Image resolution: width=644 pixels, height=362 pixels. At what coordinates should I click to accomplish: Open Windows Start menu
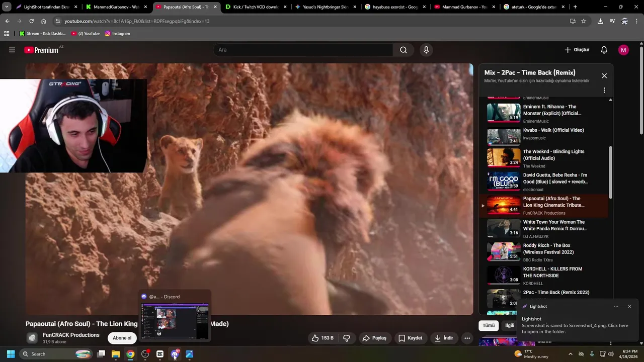coord(11,354)
